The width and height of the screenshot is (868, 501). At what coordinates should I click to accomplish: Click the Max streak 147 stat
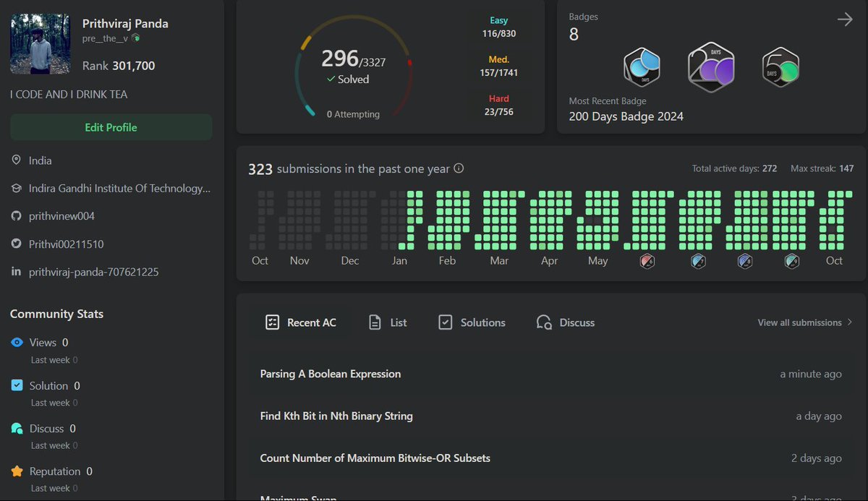coord(822,168)
